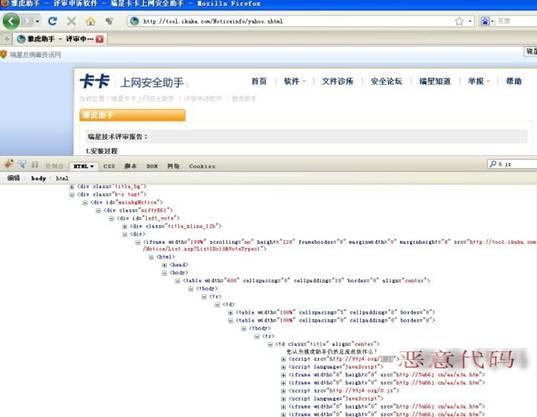The image size is (537, 417).
Task: Open the 文件诊所 navigation link
Action: point(337,81)
